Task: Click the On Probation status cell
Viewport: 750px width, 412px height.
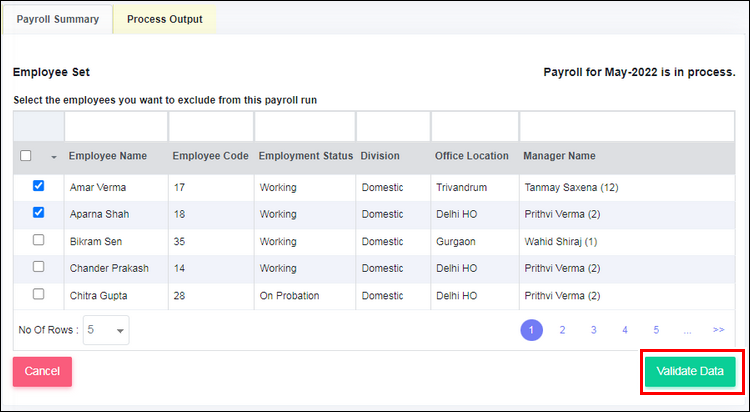Action: click(305, 296)
